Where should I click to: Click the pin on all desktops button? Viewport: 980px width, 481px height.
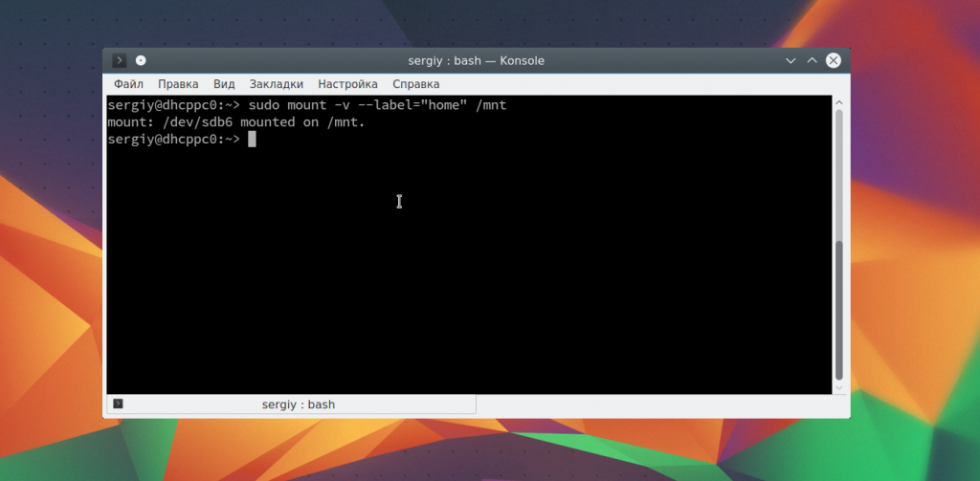(141, 60)
